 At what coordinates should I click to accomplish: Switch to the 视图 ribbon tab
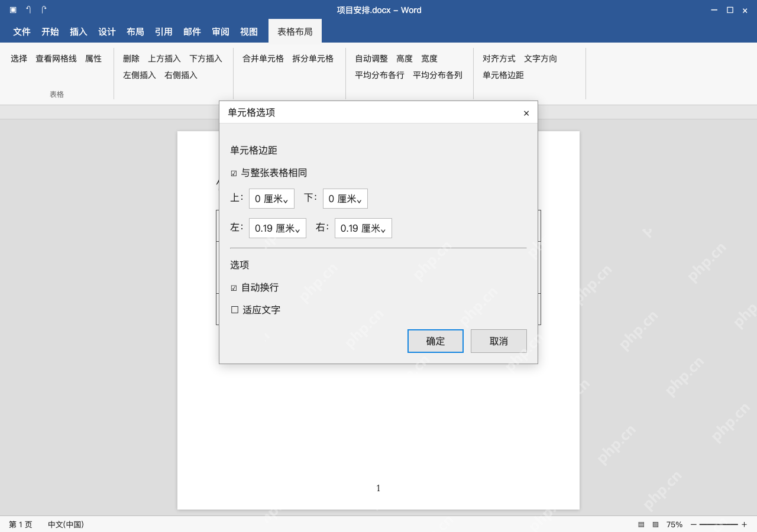249,31
